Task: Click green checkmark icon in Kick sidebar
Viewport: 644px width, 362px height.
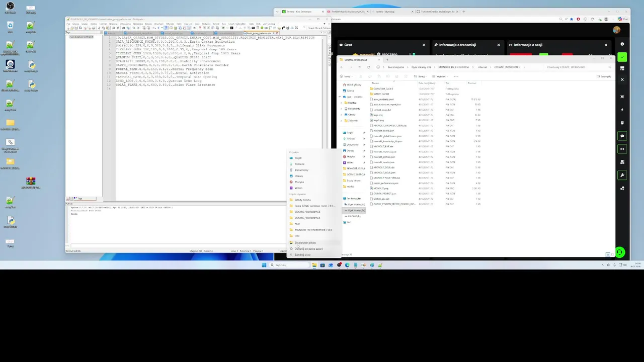Action: [x=622, y=57]
